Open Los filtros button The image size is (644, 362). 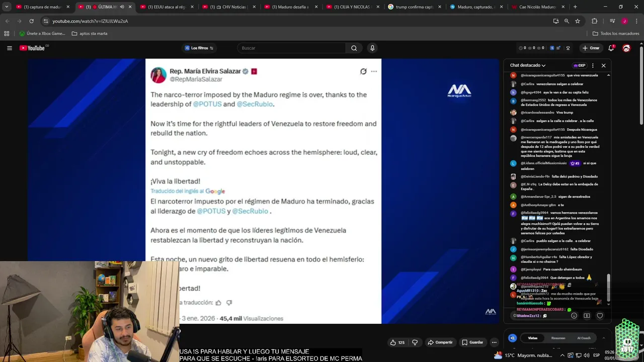tap(199, 48)
